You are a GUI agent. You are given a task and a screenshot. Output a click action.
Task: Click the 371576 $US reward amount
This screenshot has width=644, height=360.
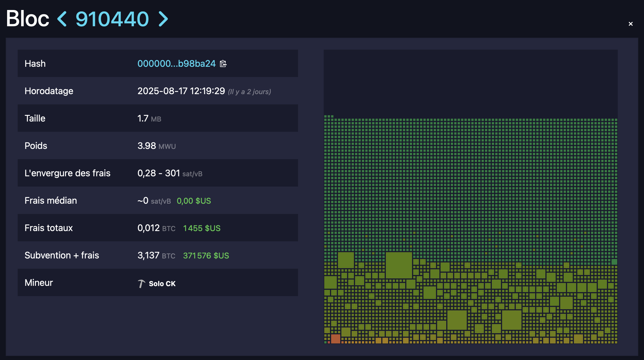click(206, 256)
